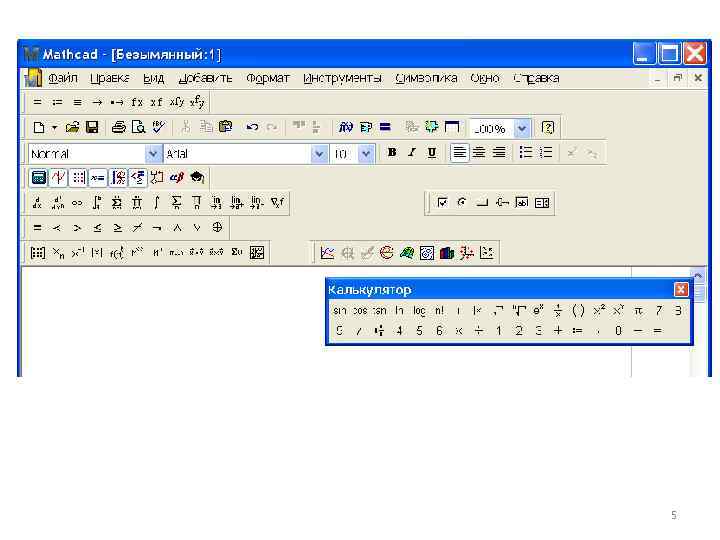Open Symbolic keyword toolbar graduation cap
This screenshot has width=720, height=540.
(x=197, y=178)
